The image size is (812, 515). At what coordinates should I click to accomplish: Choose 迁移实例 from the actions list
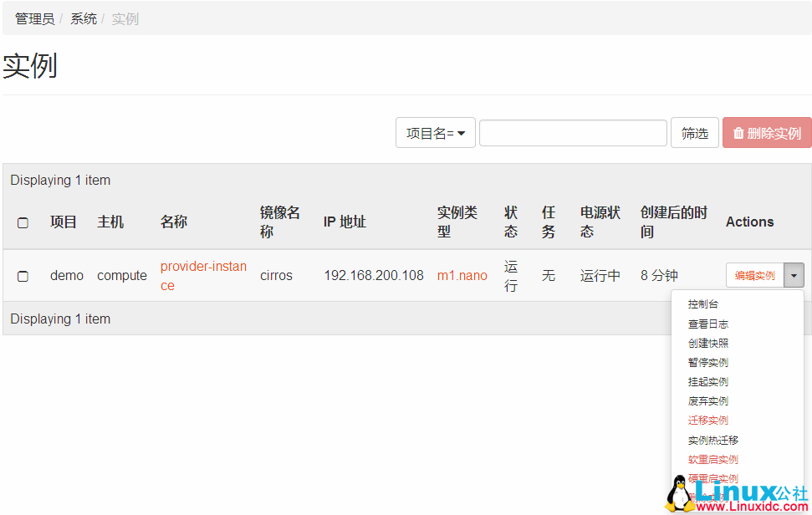point(708,420)
